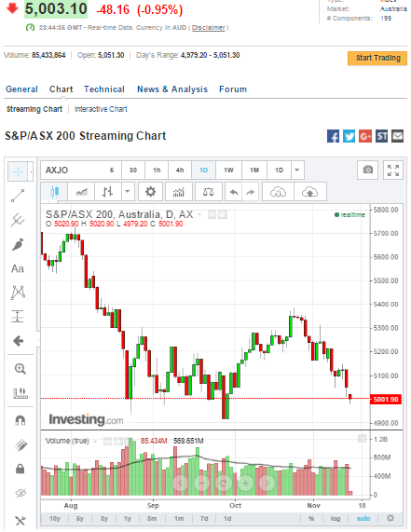Toggle auto scale
This screenshot has width=411, height=532.
click(x=363, y=518)
